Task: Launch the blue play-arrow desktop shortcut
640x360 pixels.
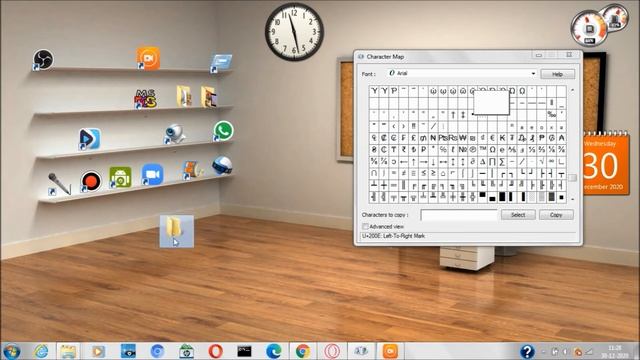Action: pos(89,139)
